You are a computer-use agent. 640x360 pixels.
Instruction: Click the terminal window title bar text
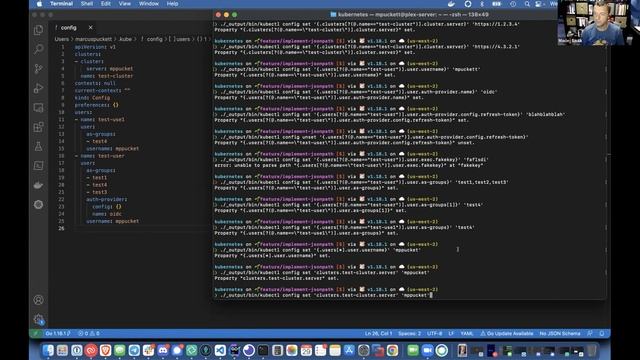coord(413,15)
